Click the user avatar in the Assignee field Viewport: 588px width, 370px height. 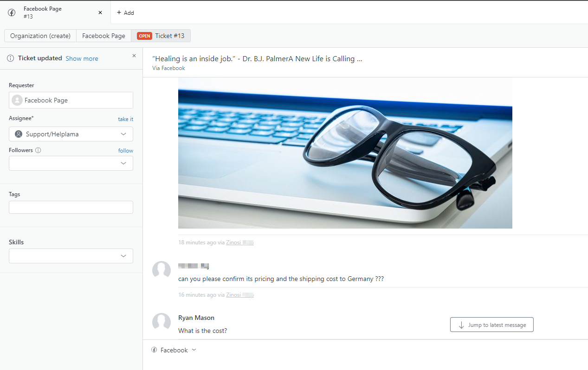pyautogui.click(x=19, y=134)
